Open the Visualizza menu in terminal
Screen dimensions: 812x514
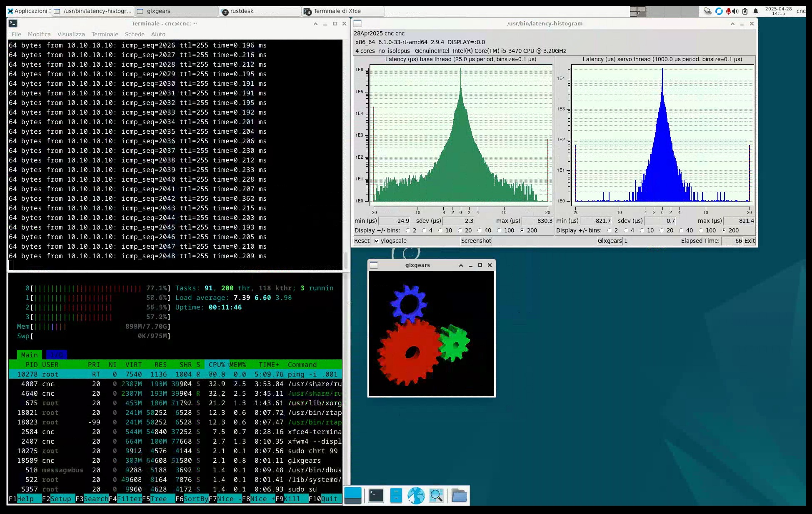[x=71, y=34]
